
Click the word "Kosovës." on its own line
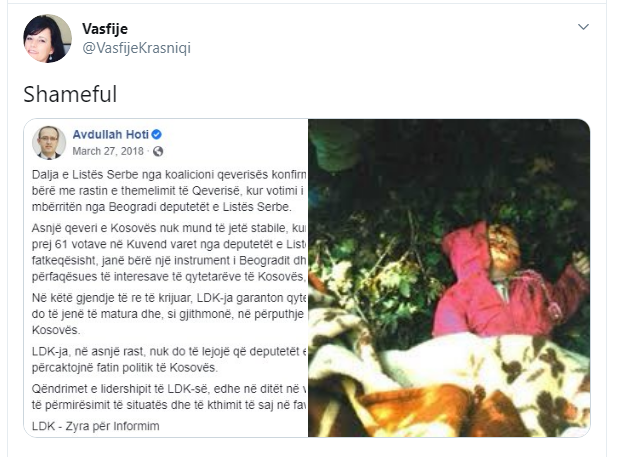(x=56, y=330)
